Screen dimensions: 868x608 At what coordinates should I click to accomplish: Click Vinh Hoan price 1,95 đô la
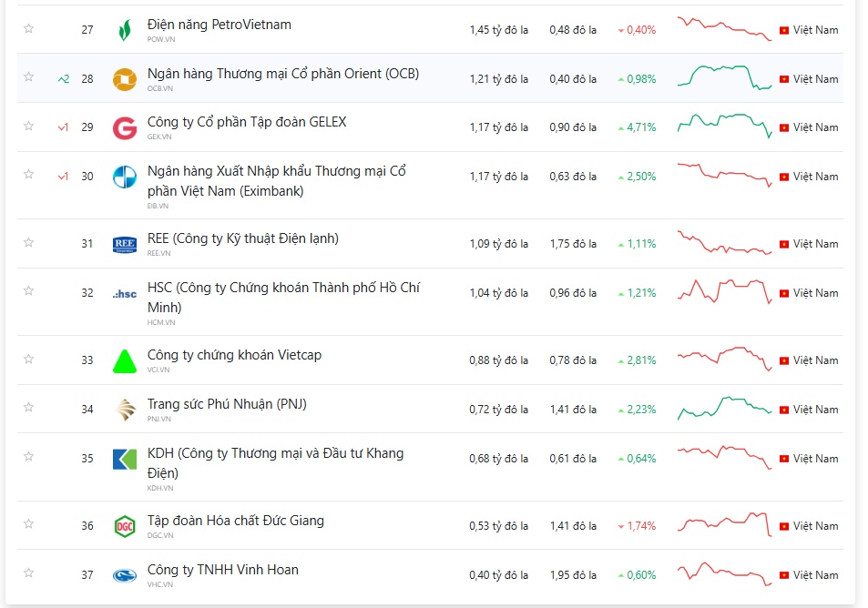pyautogui.click(x=573, y=575)
